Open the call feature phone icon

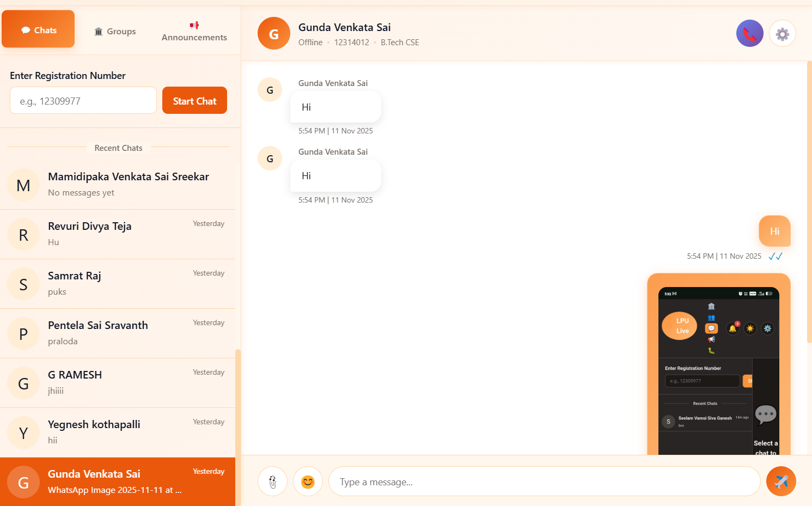pyautogui.click(x=750, y=33)
